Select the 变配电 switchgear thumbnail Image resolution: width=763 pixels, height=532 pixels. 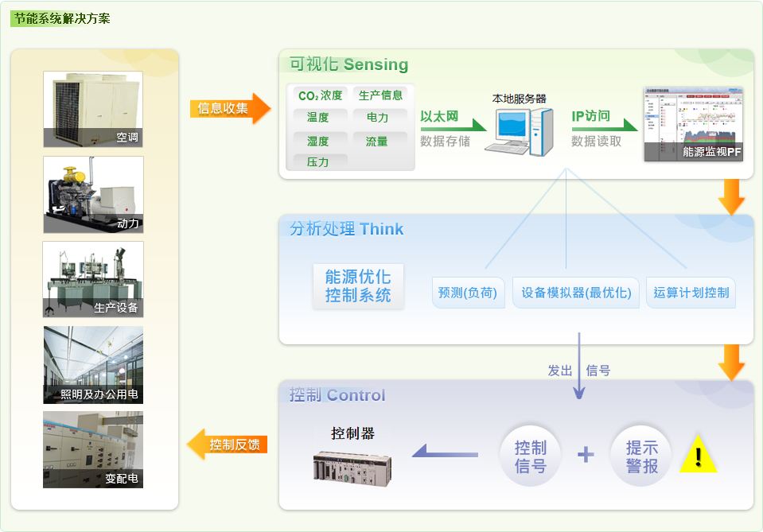[93, 449]
